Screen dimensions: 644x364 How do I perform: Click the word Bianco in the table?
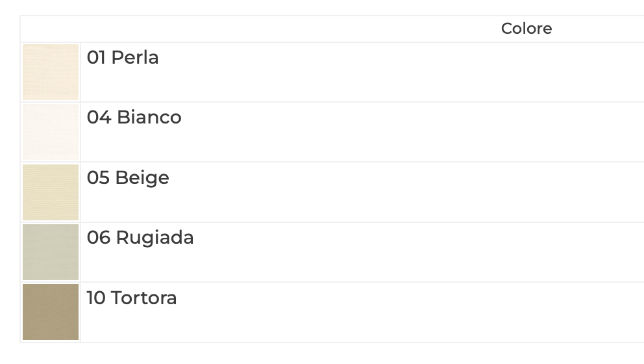(149, 118)
